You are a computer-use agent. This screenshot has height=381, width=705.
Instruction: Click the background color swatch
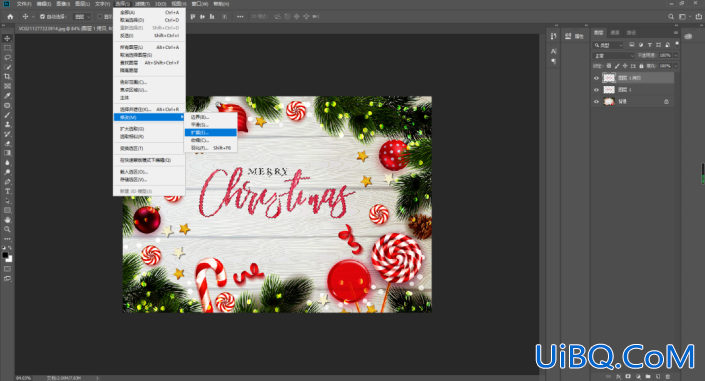pos(9,259)
